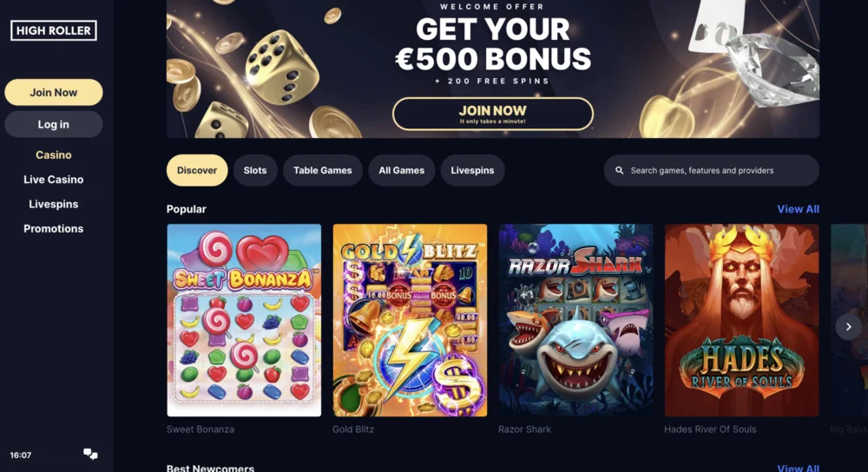Click the High Roller logo

click(54, 30)
